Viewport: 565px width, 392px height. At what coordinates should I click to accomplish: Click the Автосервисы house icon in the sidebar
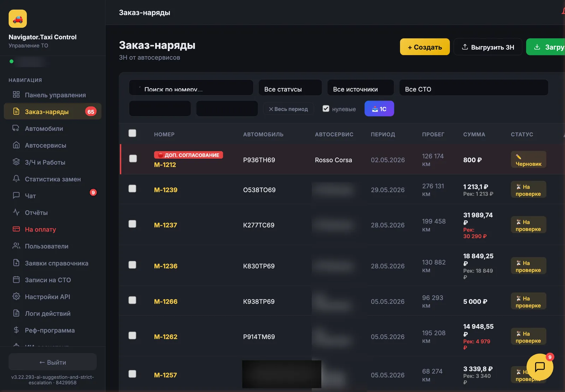pyautogui.click(x=16, y=145)
